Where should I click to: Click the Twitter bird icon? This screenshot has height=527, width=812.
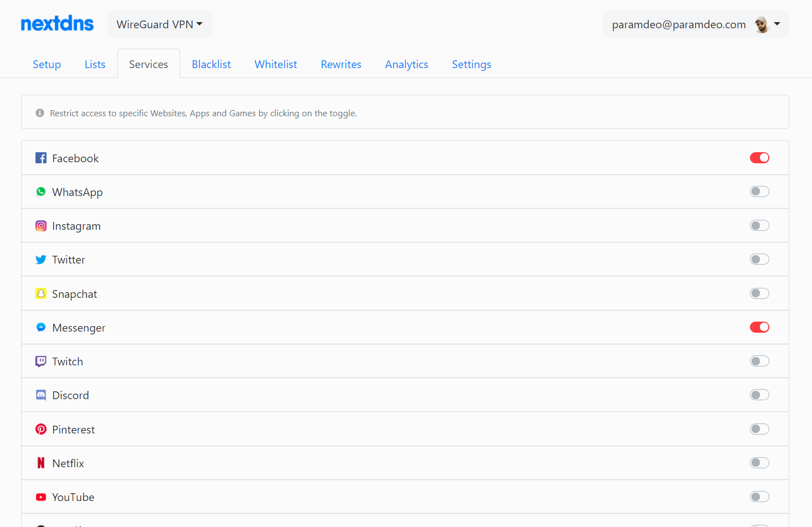[x=41, y=260]
